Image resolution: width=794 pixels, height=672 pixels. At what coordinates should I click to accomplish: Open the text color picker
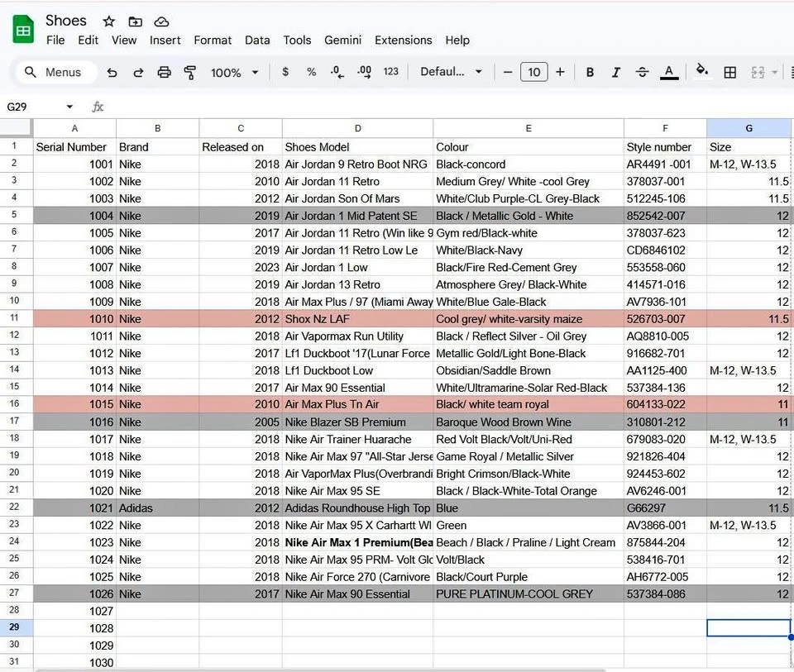coord(669,73)
